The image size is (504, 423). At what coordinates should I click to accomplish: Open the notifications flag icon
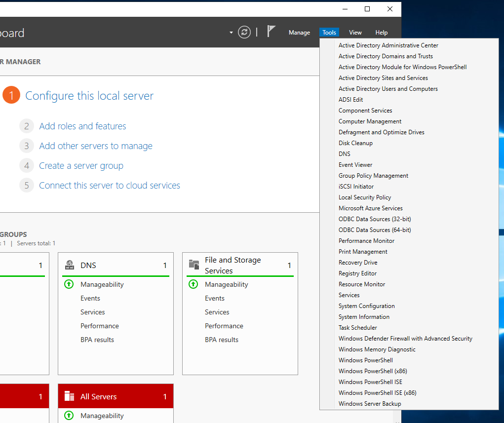click(271, 32)
